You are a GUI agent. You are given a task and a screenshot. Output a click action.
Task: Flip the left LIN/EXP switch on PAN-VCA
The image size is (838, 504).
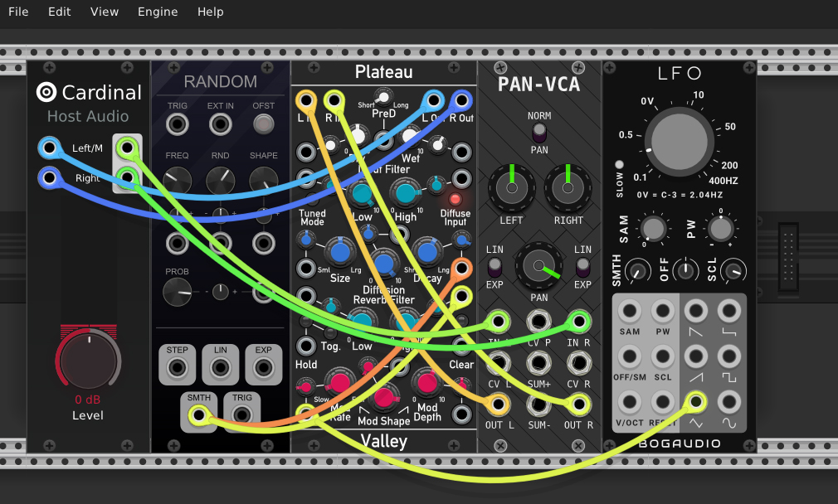[x=495, y=266]
